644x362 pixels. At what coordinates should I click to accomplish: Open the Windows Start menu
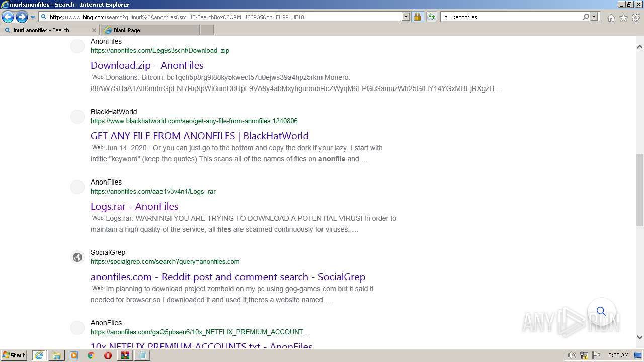tap(14, 355)
